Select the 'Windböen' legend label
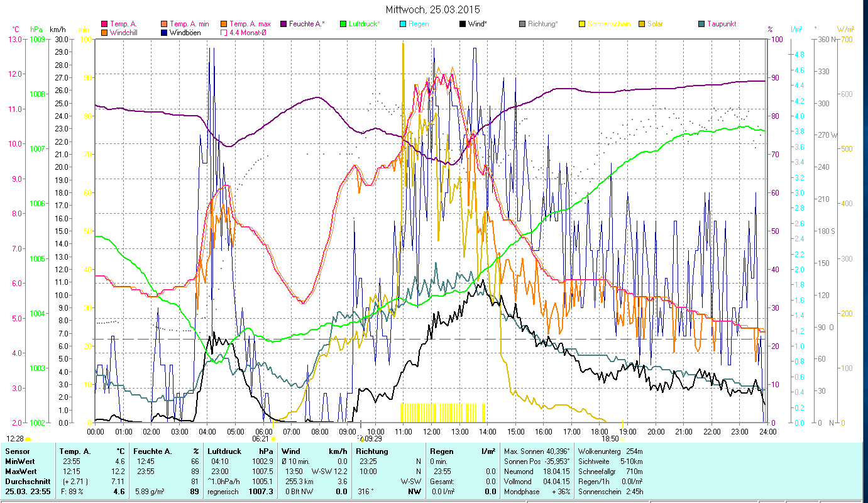 [x=185, y=33]
